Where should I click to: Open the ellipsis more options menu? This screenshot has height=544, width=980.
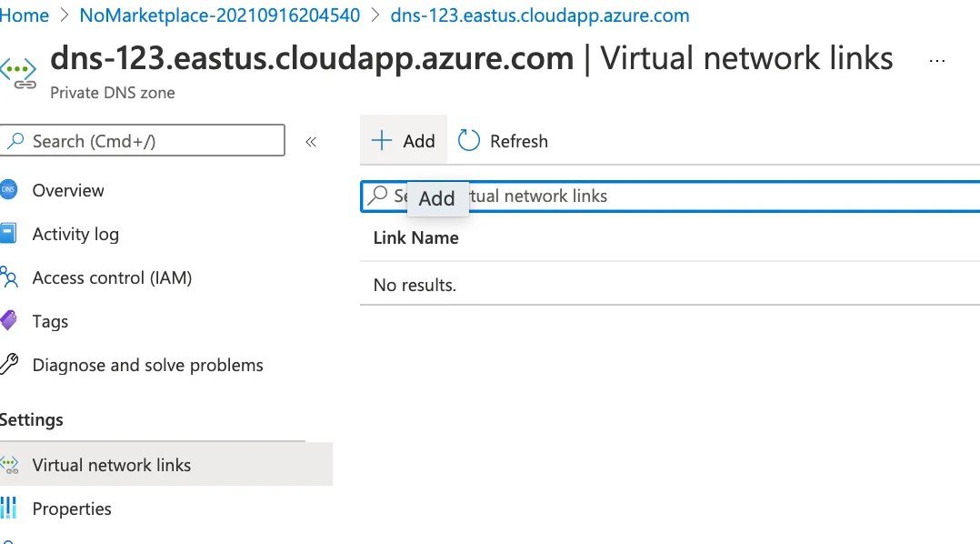point(937,61)
